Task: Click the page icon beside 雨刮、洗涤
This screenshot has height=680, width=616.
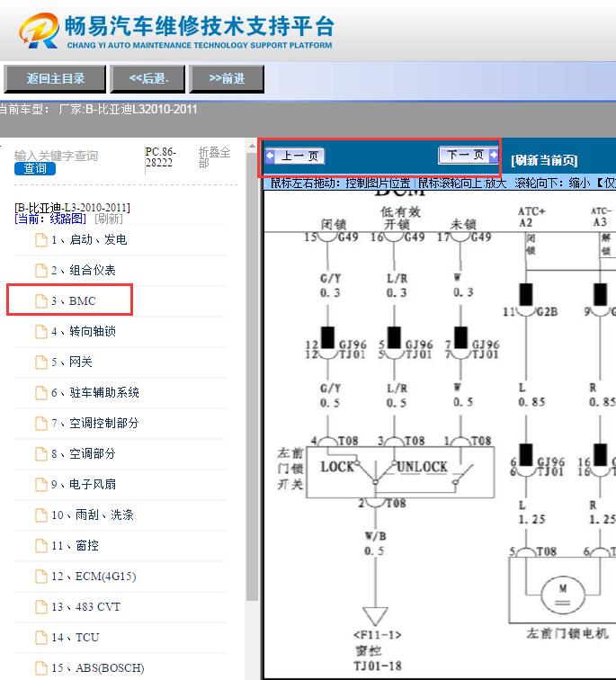Action: click(41, 515)
